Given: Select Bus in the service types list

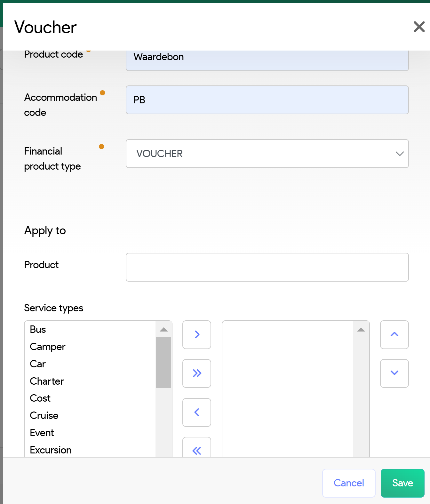Looking at the screenshot, I should (38, 330).
